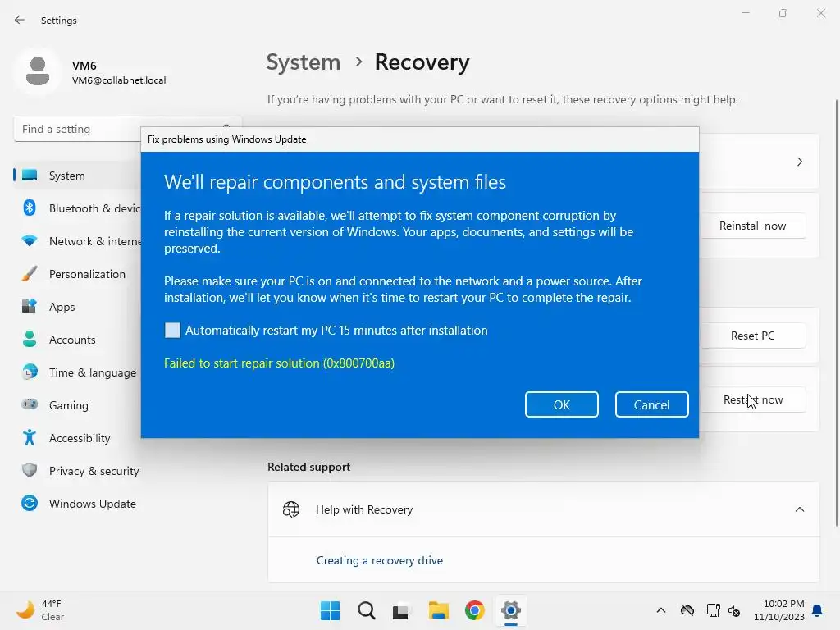840x630 pixels.
Task: Click the 'Related support' heading
Action: [x=308, y=467]
